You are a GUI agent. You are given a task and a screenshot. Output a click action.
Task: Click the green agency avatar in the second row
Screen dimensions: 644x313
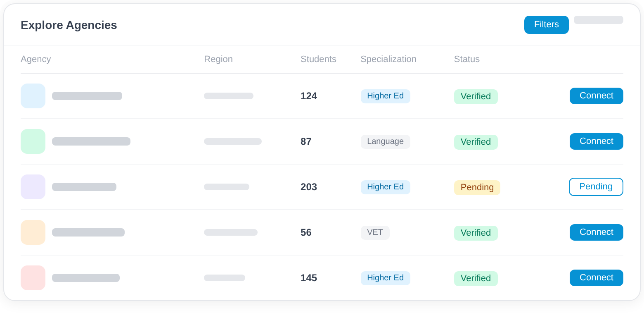(x=33, y=141)
